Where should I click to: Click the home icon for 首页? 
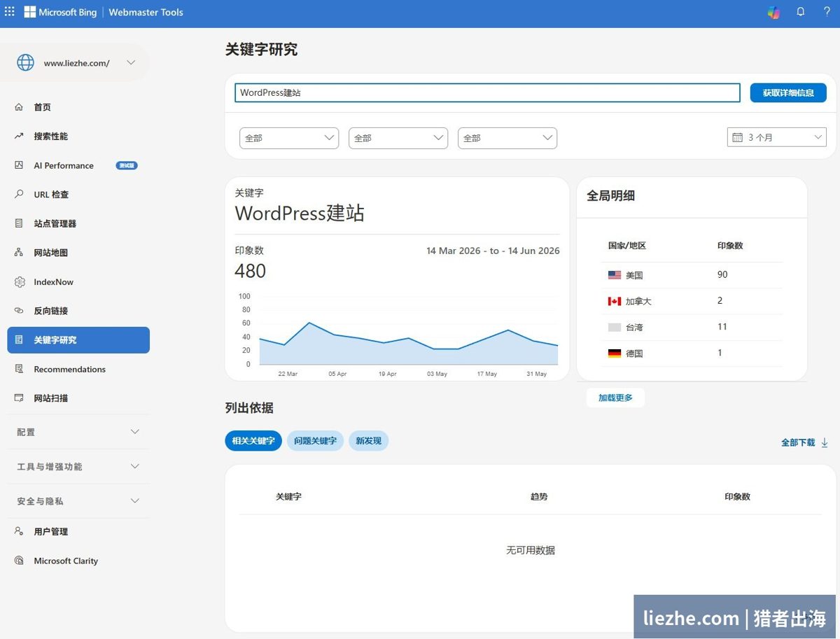coord(19,107)
